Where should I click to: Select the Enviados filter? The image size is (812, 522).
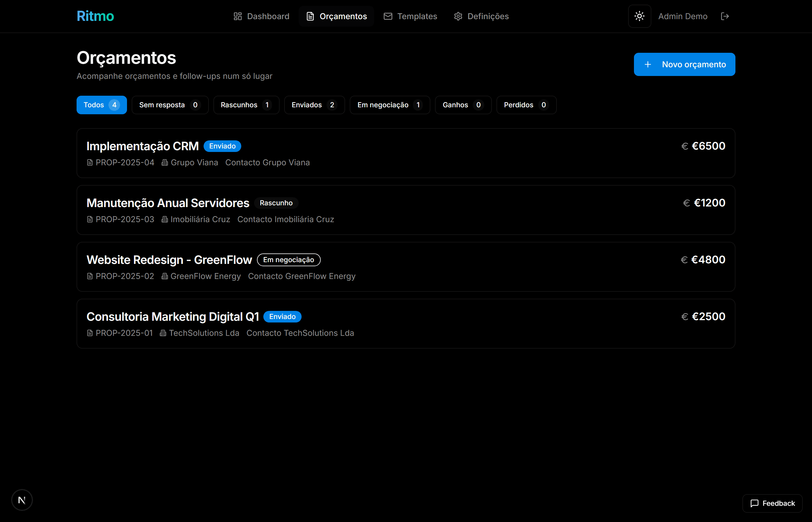point(314,105)
